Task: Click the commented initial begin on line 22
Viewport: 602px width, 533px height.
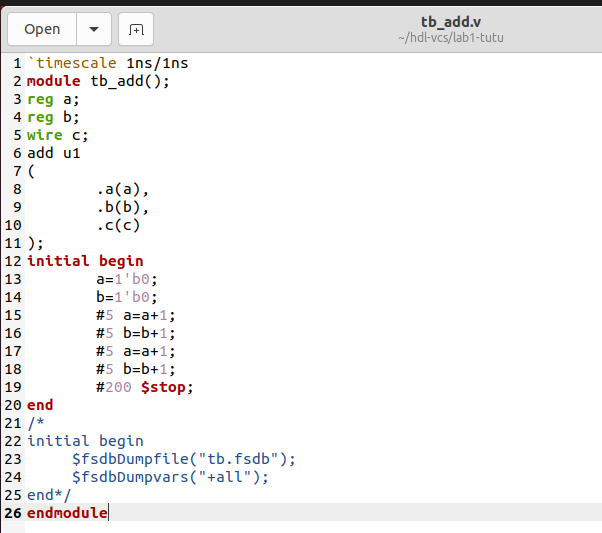Action: [85, 441]
